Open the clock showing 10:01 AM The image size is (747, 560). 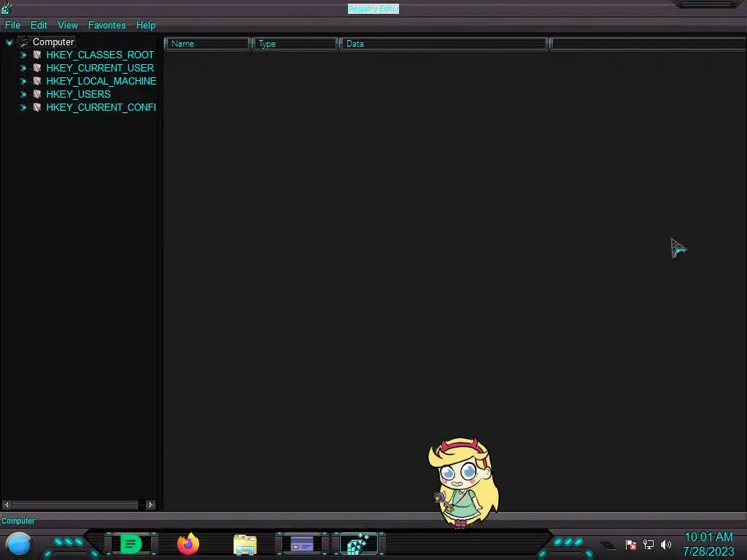(x=708, y=544)
